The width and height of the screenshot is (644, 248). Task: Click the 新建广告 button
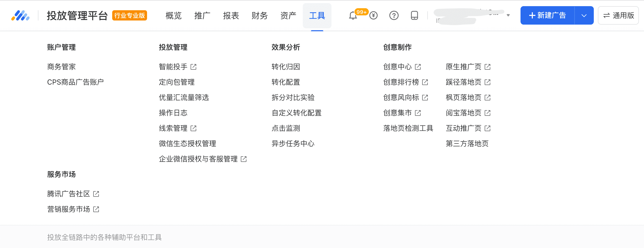(547, 16)
